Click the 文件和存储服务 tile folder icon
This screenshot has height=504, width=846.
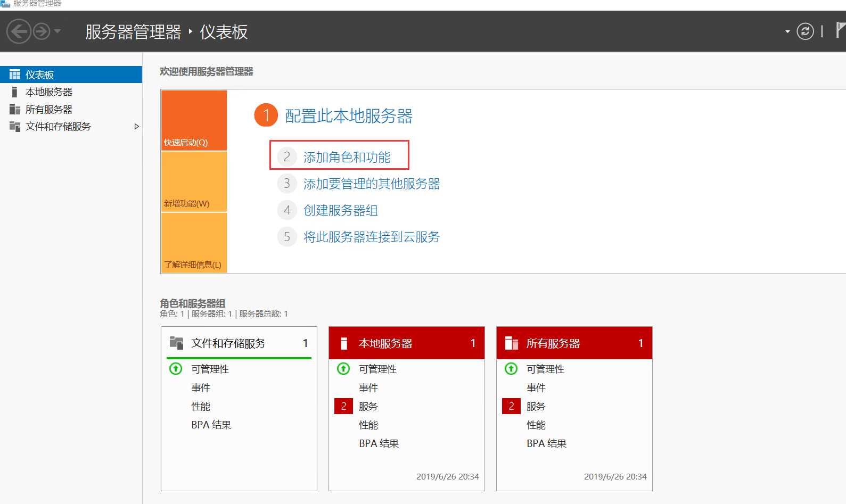point(176,343)
